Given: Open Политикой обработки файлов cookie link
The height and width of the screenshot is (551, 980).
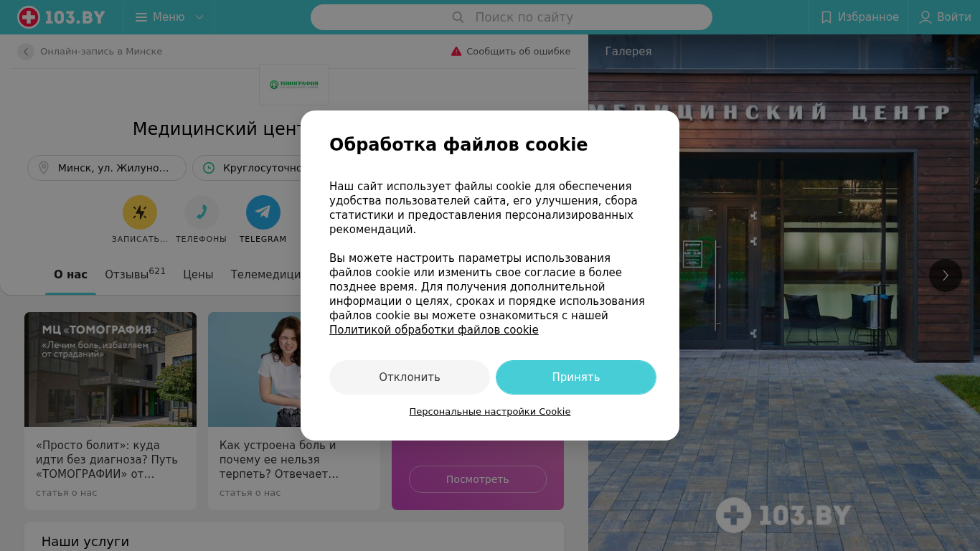Looking at the screenshot, I should click(434, 330).
